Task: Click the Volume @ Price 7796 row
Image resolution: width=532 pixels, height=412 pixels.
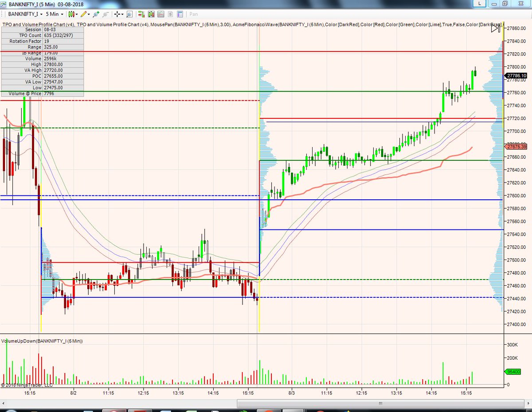Action: click(42, 93)
